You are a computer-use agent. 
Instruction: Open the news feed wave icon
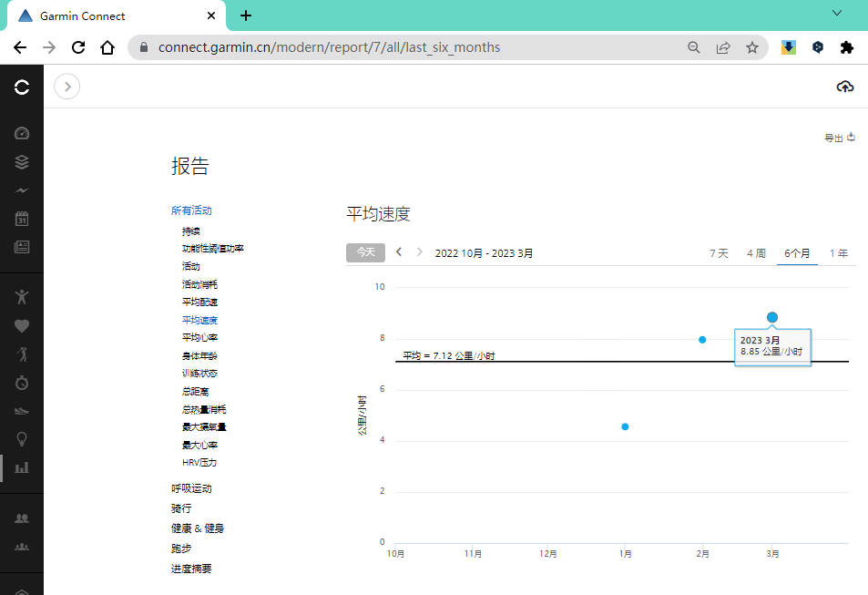(22, 190)
